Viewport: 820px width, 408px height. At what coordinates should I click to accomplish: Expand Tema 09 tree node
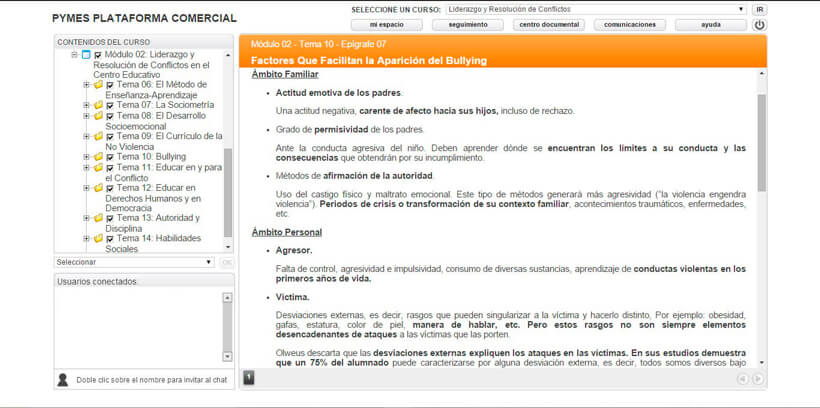(86, 136)
